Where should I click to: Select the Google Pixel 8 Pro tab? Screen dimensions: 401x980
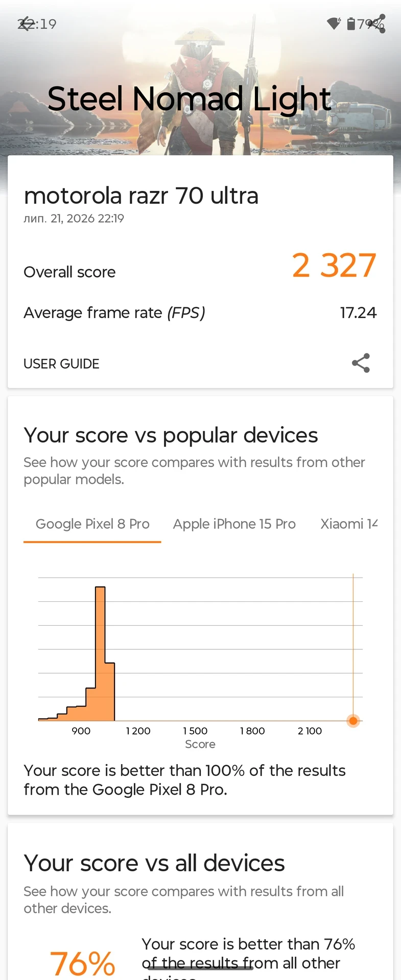pyautogui.click(x=92, y=524)
